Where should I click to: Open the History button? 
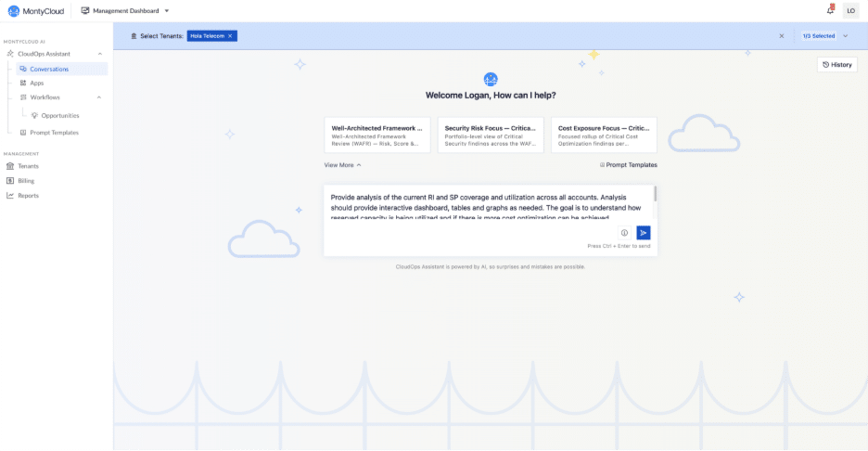click(836, 65)
